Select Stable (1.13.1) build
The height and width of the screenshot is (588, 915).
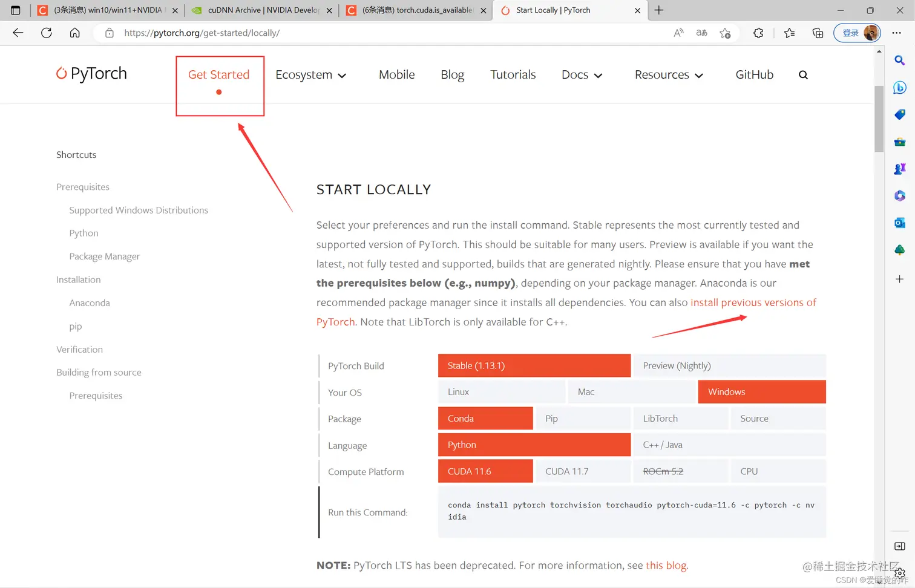534,365
